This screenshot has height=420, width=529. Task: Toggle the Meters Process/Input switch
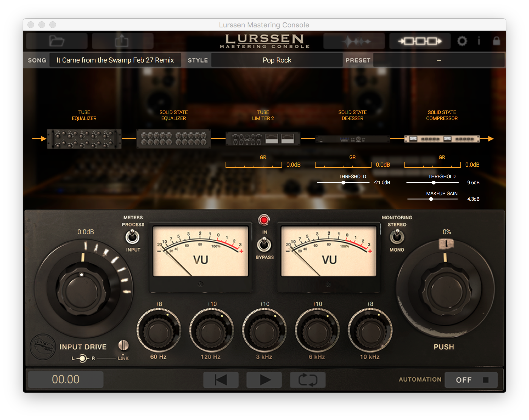click(133, 237)
